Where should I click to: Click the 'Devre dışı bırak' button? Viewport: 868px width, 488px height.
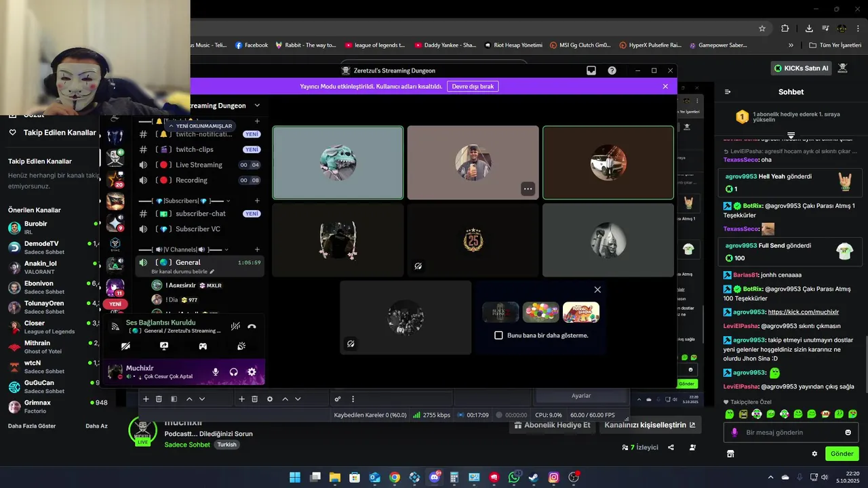[x=473, y=86]
